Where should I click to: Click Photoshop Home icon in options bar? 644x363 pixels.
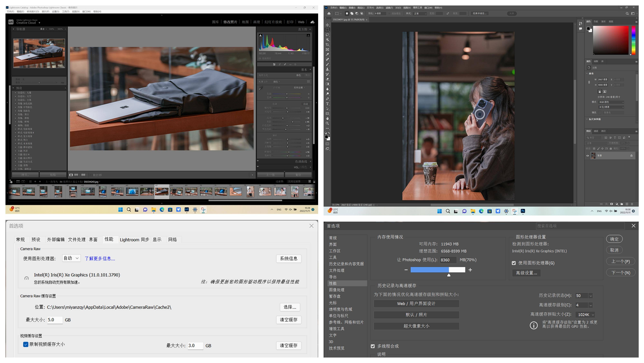click(329, 14)
